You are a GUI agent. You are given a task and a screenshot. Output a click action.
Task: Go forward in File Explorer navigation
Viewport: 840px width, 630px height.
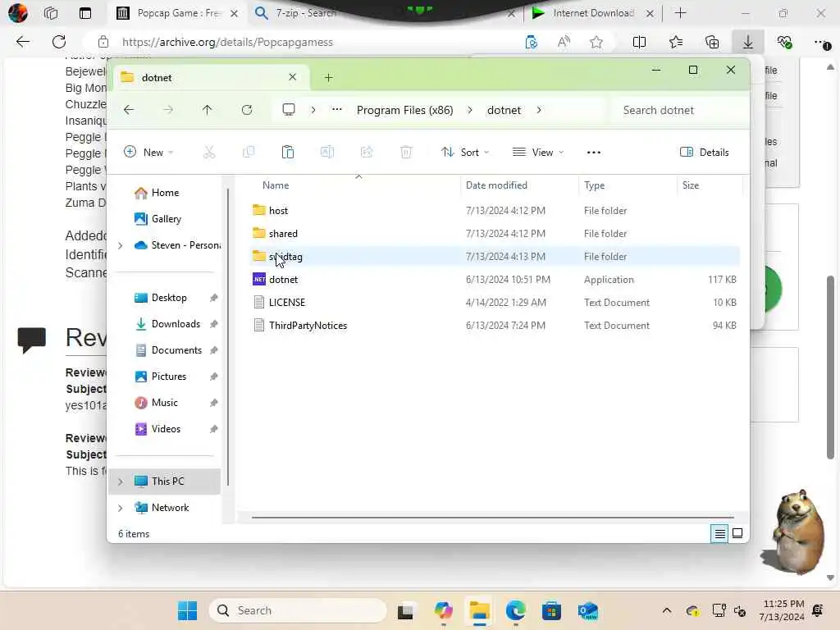point(168,110)
